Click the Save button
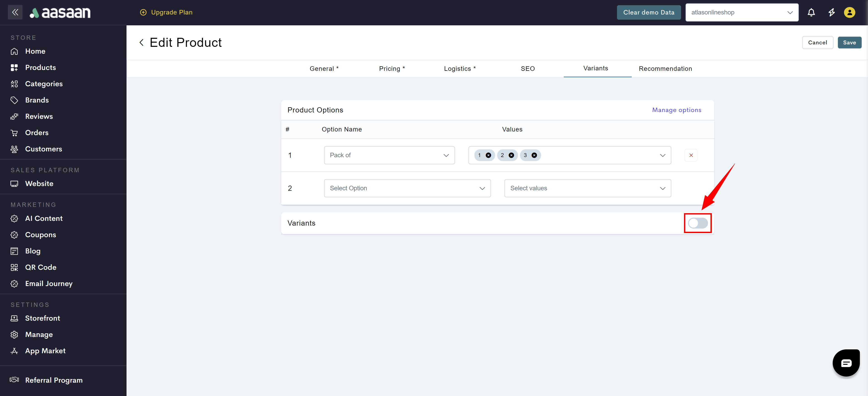Image resolution: width=868 pixels, height=396 pixels. coord(849,43)
